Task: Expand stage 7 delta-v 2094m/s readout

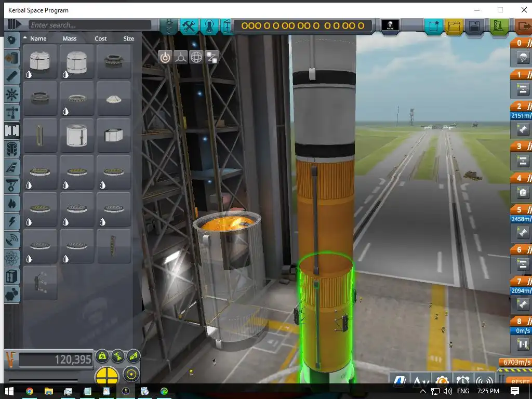Action: click(x=521, y=291)
